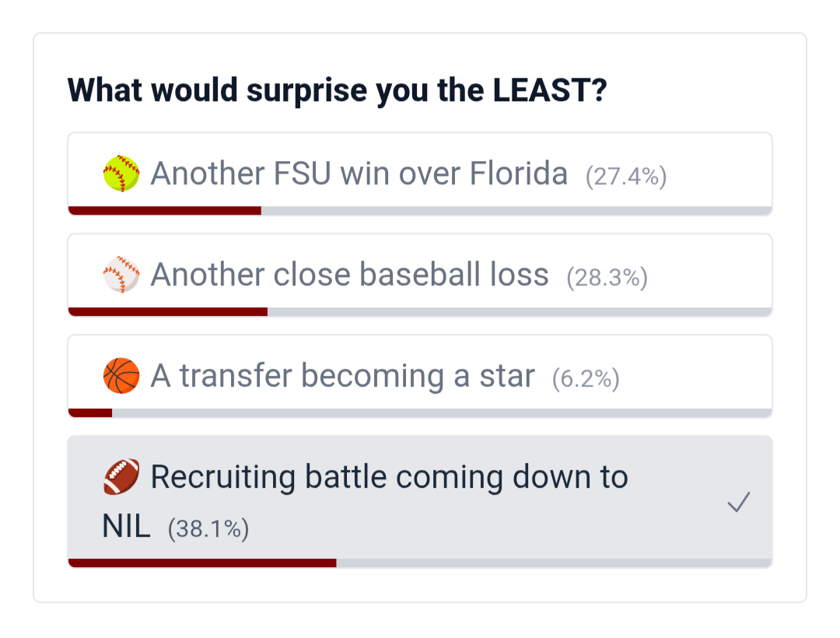Click the checkmark on the selected option
840x638 pixels.
pos(738,503)
